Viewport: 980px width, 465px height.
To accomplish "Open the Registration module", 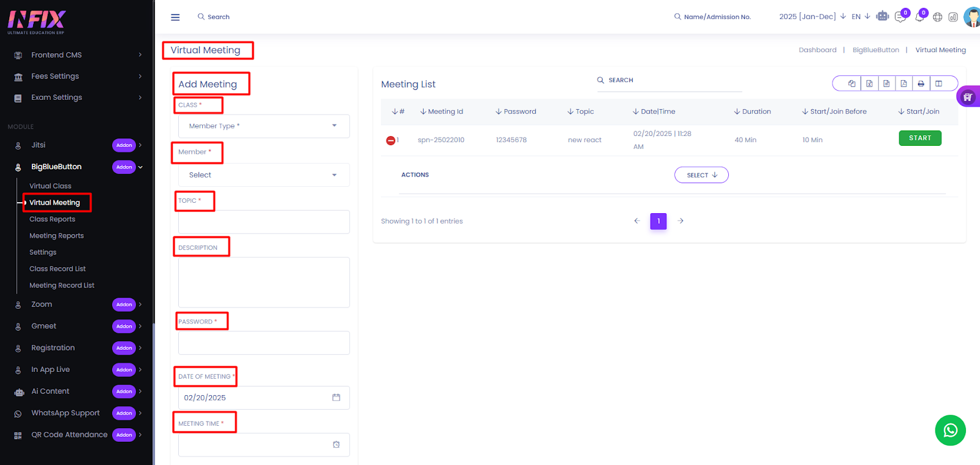I will 77,348.
